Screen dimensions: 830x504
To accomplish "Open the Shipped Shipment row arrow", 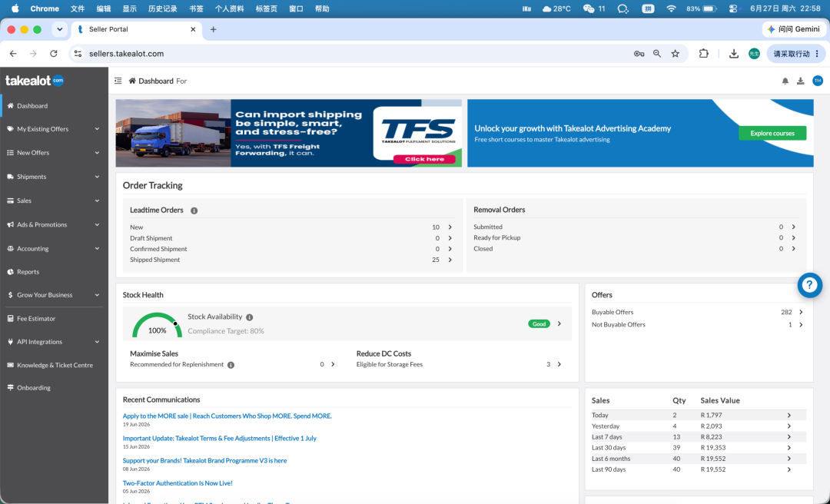I will click(450, 260).
